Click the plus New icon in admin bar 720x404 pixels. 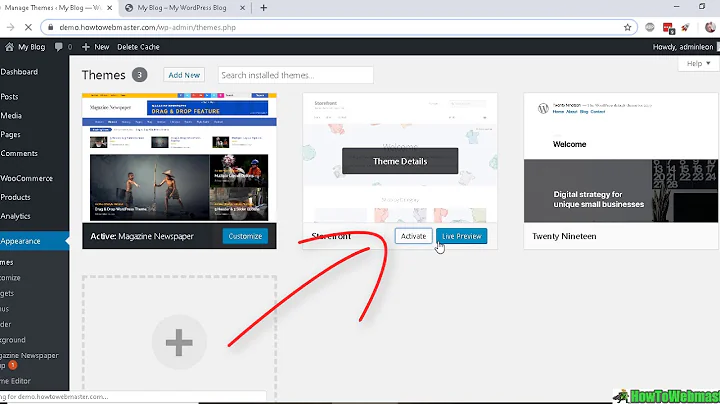point(86,47)
